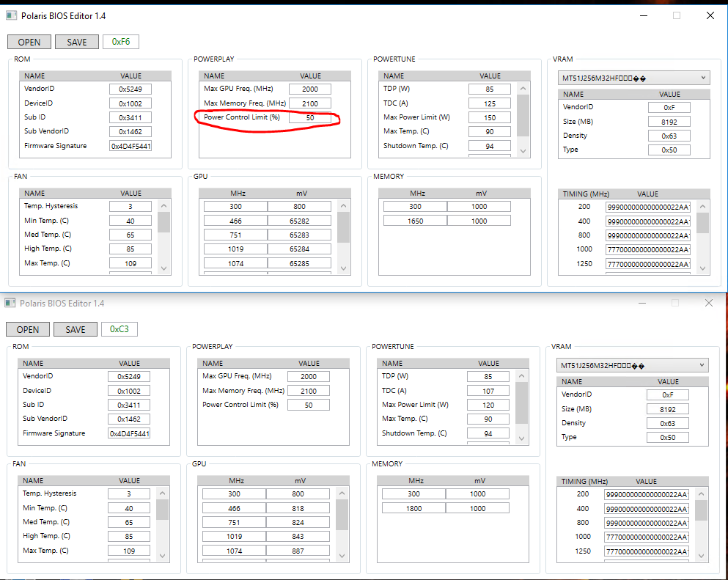Screen dimensions: 728x580
Task: Open VRAM memory type dropdown in top window
Action: [633, 78]
